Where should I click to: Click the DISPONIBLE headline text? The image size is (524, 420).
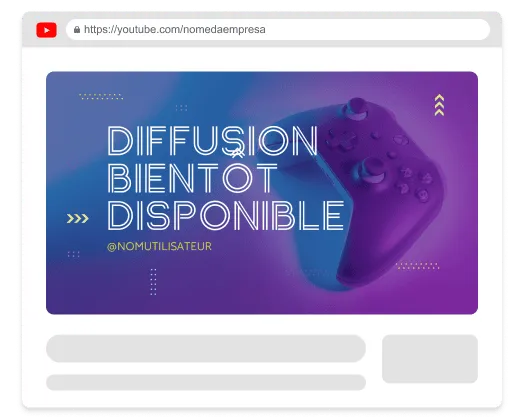(226, 216)
